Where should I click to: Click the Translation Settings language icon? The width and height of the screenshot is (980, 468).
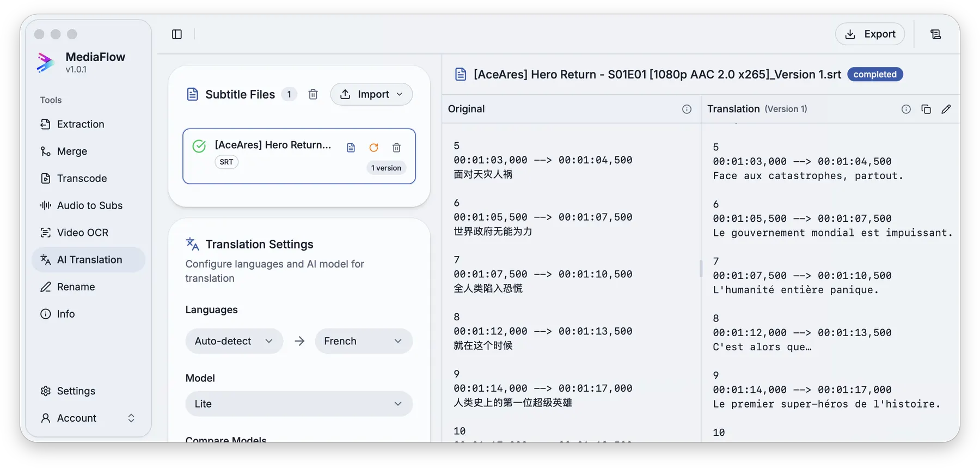coord(192,244)
